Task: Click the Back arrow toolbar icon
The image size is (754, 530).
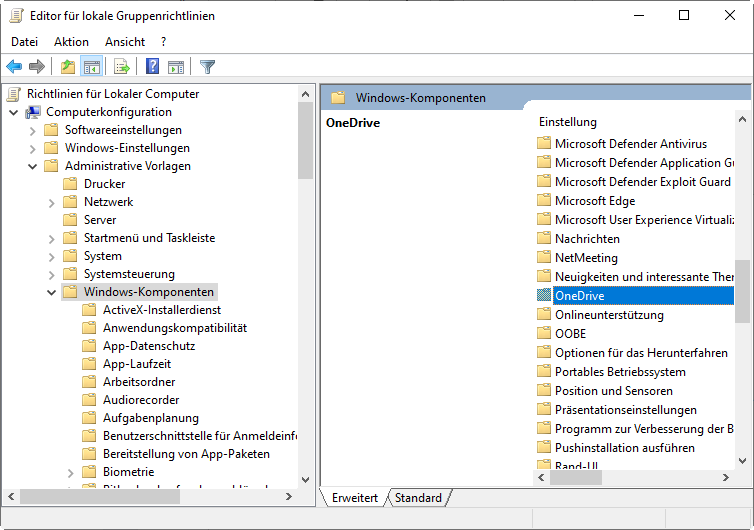Action: point(14,66)
